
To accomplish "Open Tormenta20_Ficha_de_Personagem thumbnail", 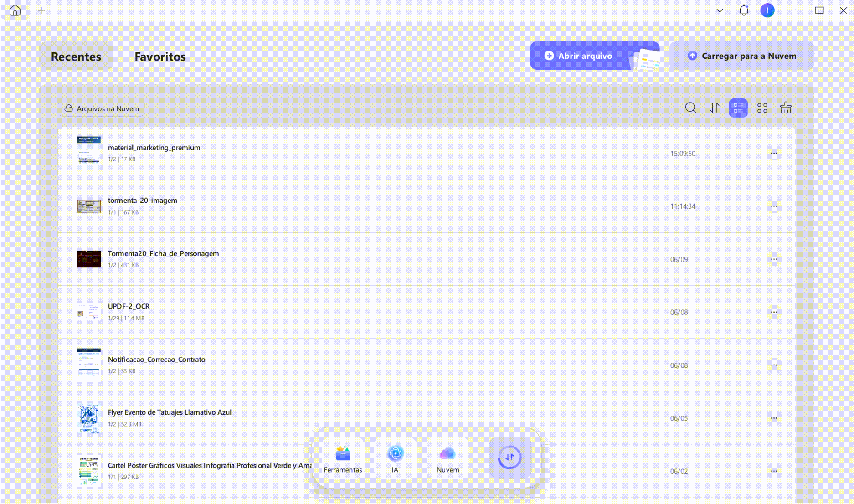I will coord(89,259).
